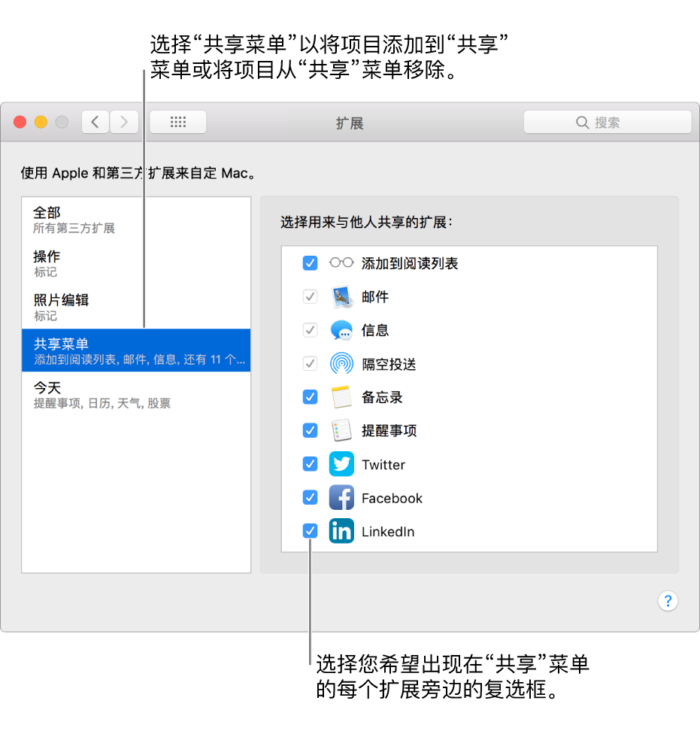700x734 pixels.
Task: Click the 信息 (Messages) speech bubble icon
Action: point(341,330)
